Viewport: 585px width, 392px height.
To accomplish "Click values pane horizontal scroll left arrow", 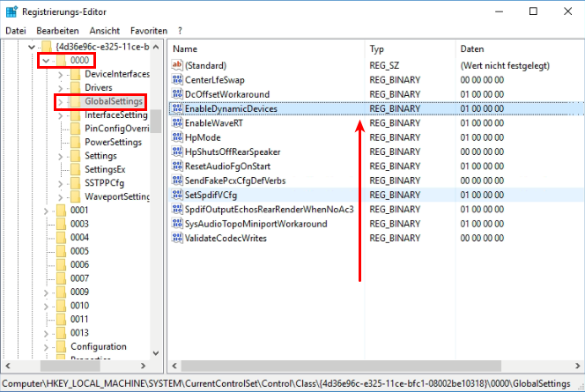I will (174, 366).
